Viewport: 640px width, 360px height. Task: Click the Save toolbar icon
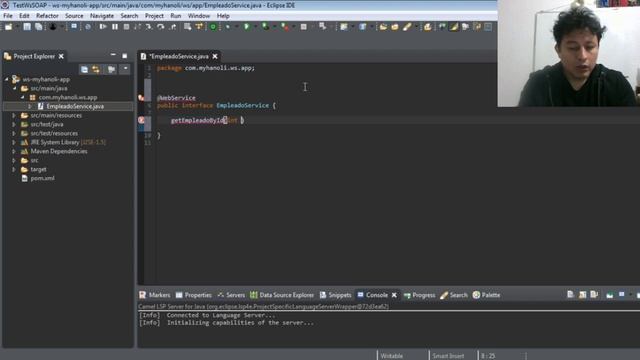(x=27, y=27)
